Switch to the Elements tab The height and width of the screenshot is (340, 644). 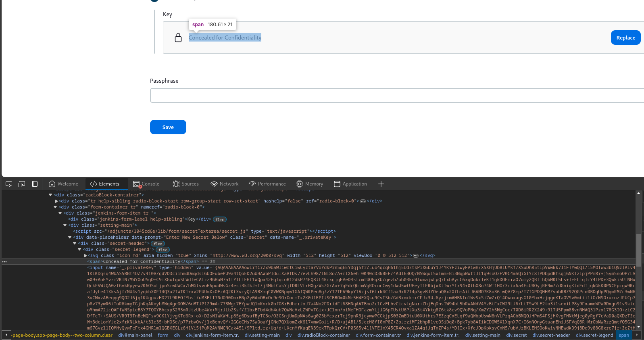point(105,184)
